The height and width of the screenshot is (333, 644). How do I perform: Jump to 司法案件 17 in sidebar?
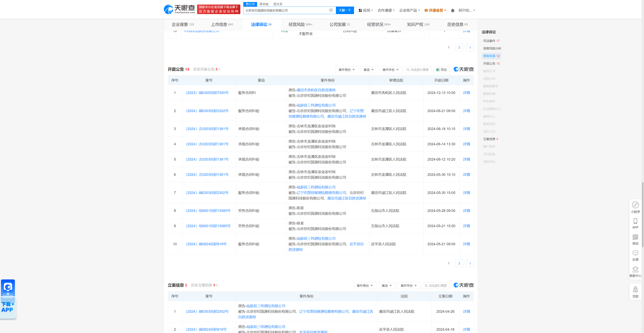click(491, 41)
